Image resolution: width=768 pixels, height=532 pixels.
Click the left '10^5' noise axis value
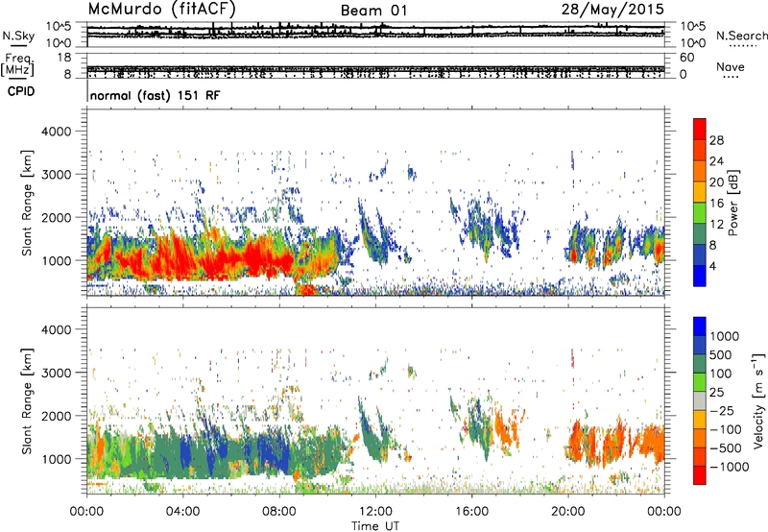[59, 27]
